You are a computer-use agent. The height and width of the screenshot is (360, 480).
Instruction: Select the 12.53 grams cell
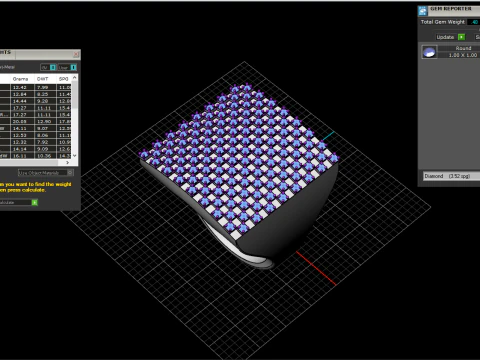point(22,135)
